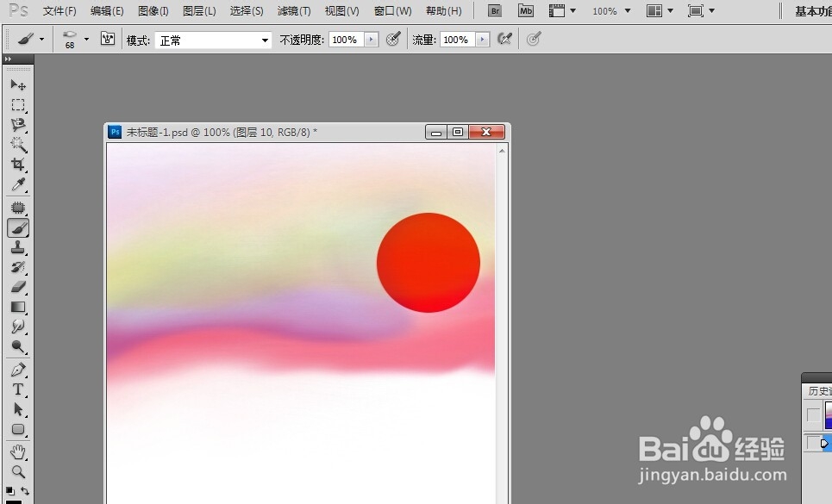The image size is (832, 504).
Task: Restore down the document window
Action: (x=458, y=132)
